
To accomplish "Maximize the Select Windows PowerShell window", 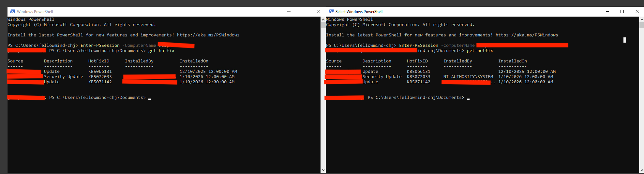I will pos(622,12).
